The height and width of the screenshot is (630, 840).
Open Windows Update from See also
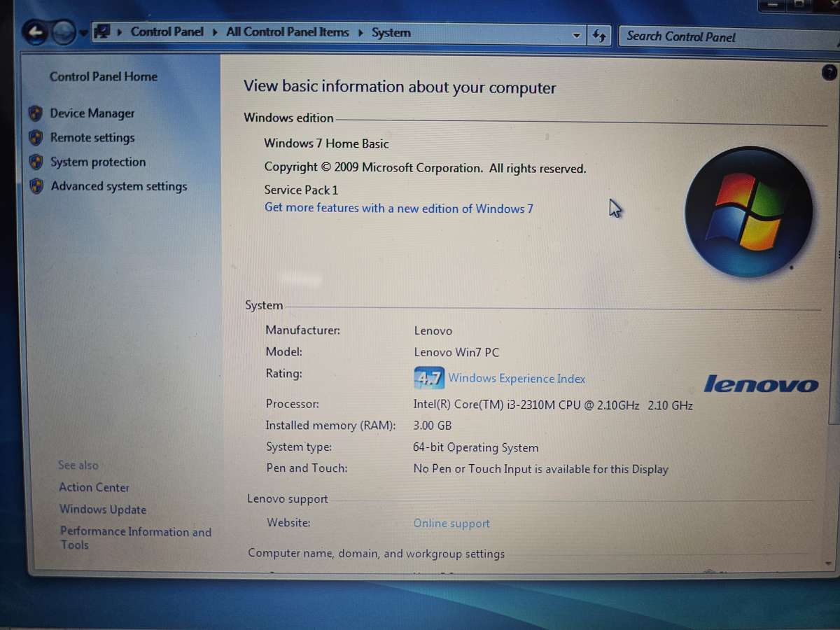pos(102,510)
